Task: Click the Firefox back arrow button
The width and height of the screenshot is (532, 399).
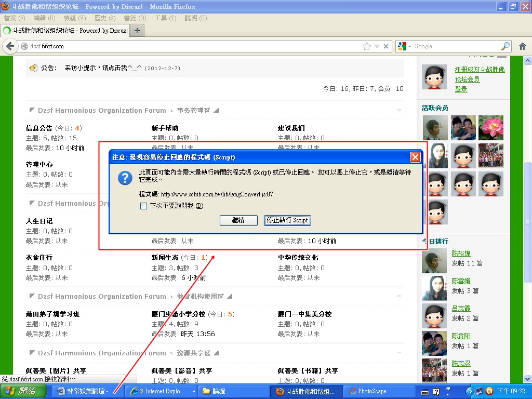Action: (10, 46)
